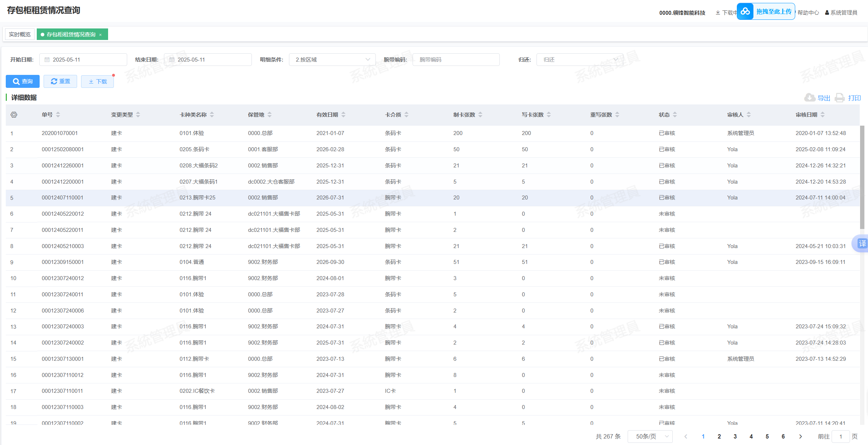Click the table column settings gear icon

[x=14, y=114]
